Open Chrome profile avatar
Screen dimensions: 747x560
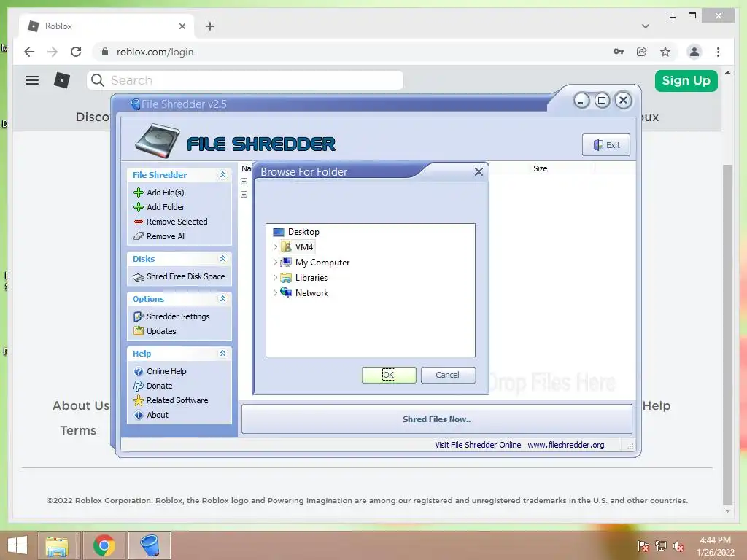pyautogui.click(x=694, y=52)
